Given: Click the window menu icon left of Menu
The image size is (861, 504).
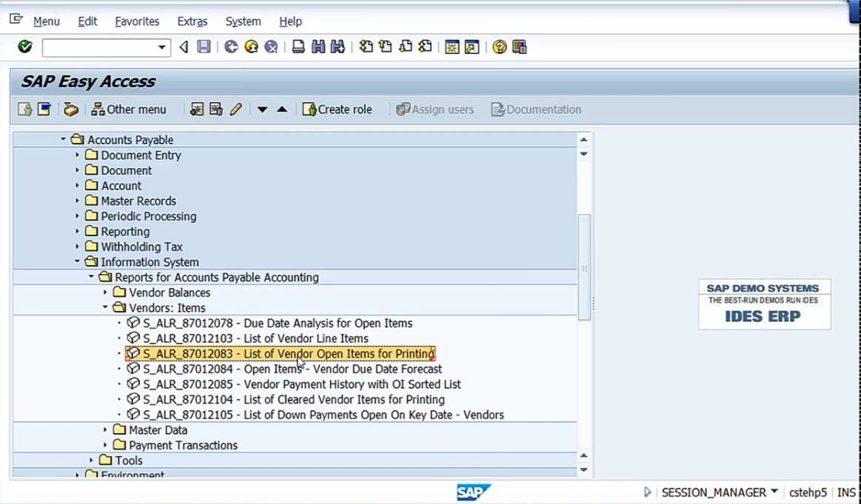Looking at the screenshot, I should (16, 20).
